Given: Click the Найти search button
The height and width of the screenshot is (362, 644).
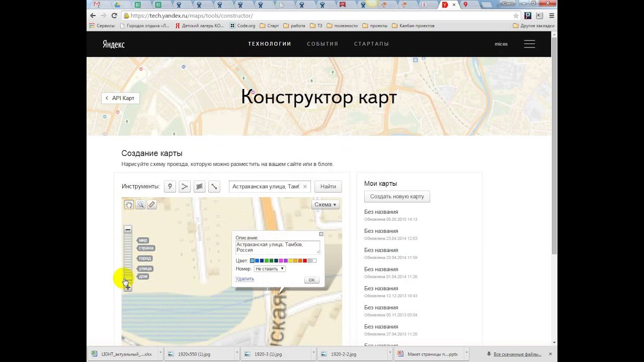Looking at the screenshot, I should pyautogui.click(x=328, y=187).
